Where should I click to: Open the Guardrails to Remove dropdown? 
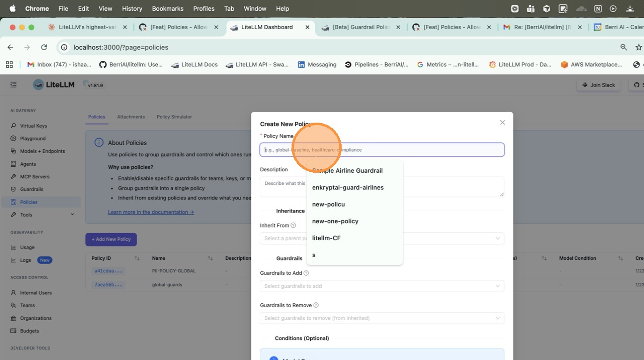click(381, 318)
